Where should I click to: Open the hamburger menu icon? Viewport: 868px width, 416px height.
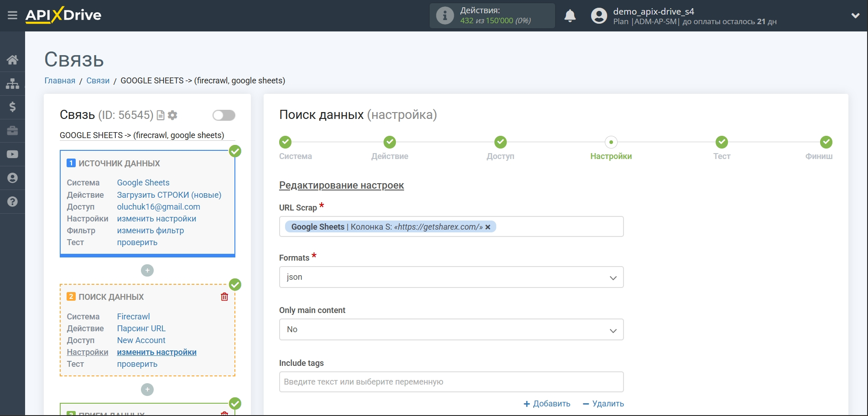(x=12, y=15)
